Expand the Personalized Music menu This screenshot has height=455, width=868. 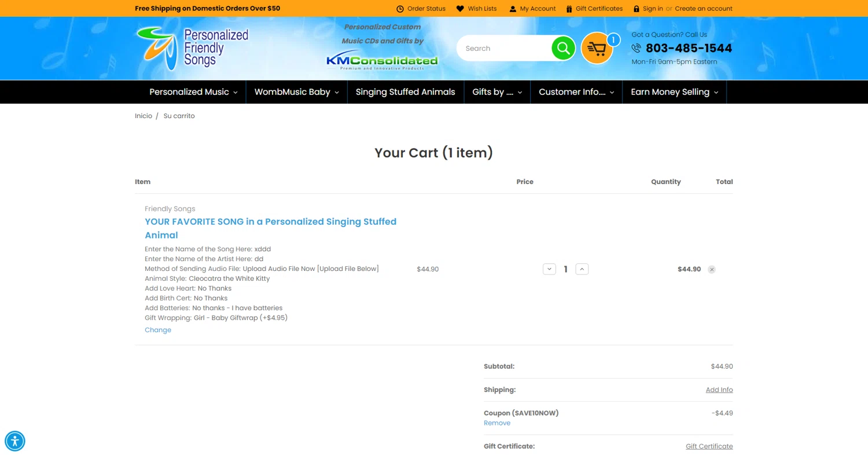tap(193, 92)
